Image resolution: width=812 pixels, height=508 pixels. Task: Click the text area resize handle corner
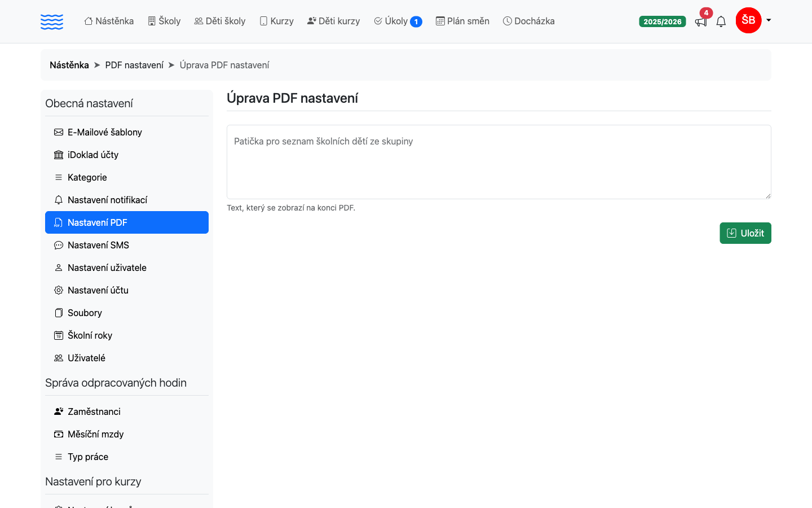click(x=768, y=196)
